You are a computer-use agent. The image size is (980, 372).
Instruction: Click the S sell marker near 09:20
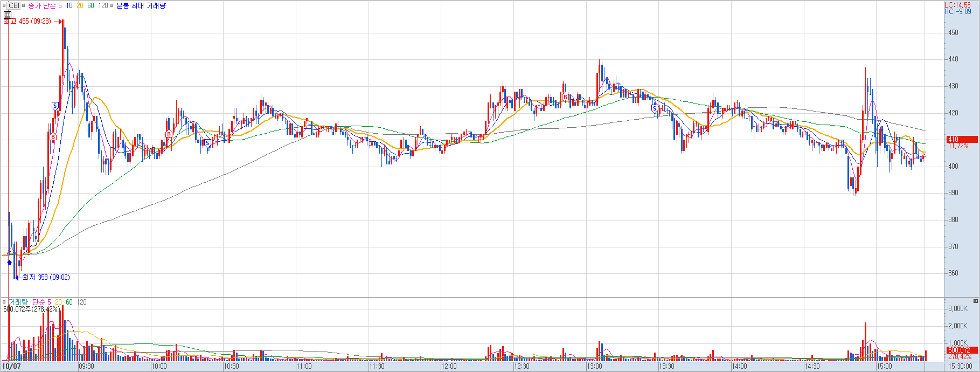tap(55, 106)
